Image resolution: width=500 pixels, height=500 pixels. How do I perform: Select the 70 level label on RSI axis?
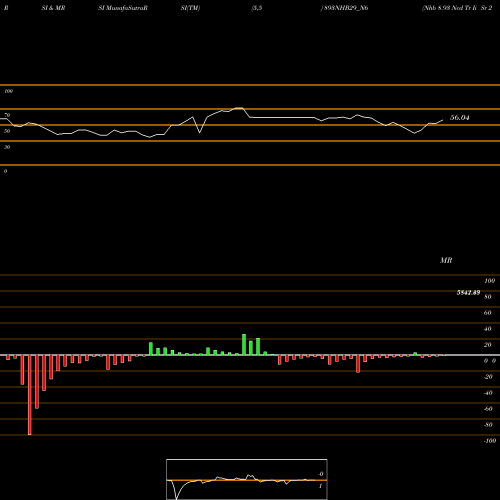(x=7, y=115)
